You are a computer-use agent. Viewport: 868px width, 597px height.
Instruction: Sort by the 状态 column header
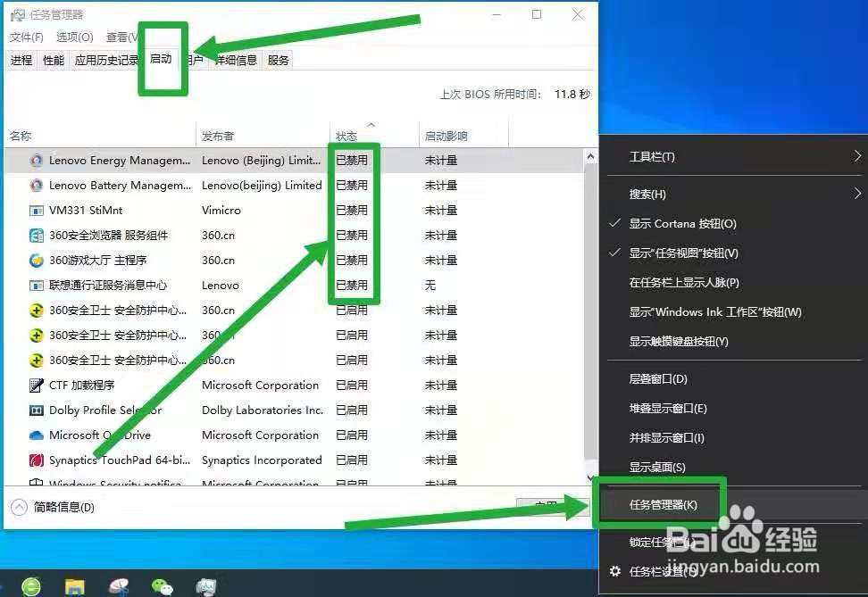pos(374,136)
